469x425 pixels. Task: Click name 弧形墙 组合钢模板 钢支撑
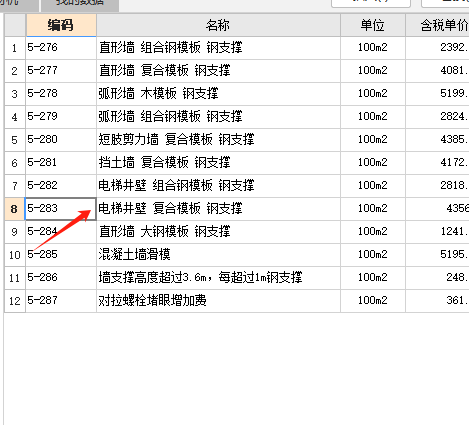coord(218,117)
